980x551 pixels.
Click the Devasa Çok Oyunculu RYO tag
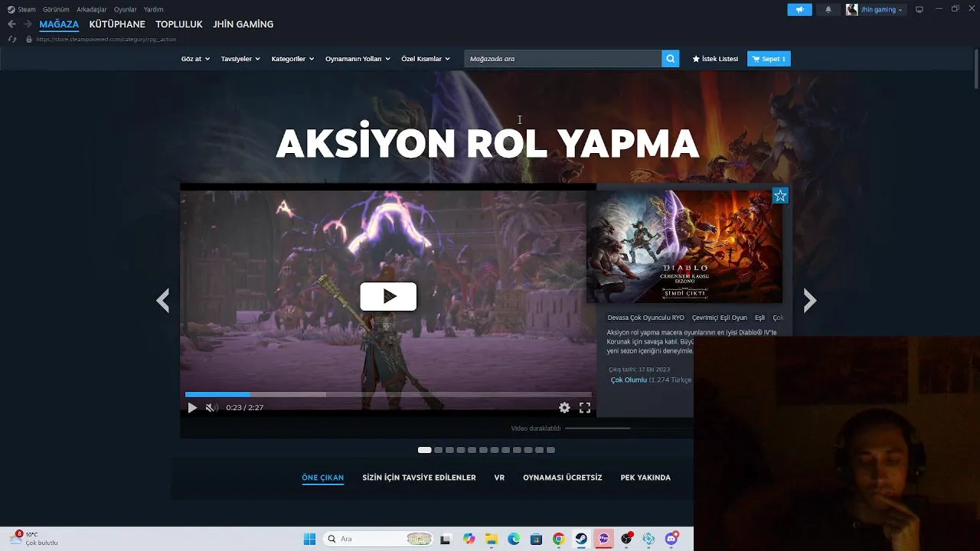(x=645, y=318)
